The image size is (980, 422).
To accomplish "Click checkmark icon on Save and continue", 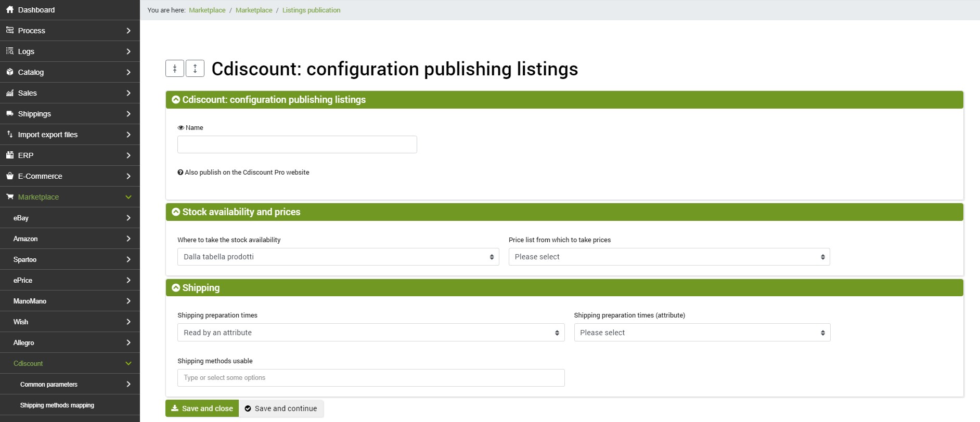I will coord(248,408).
